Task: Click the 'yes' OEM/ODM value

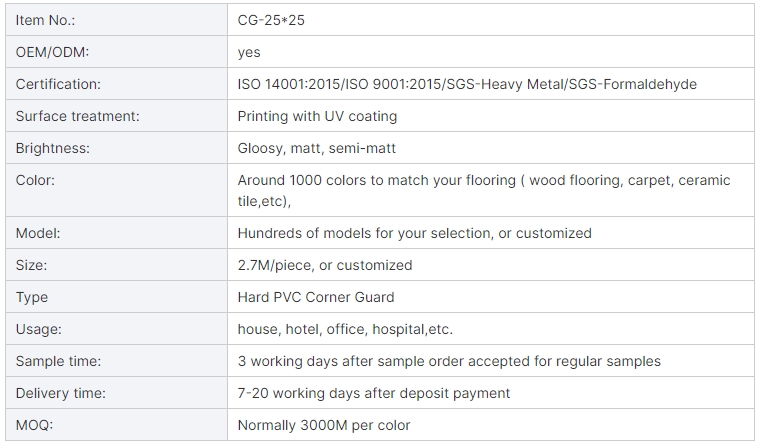Action: (x=249, y=52)
